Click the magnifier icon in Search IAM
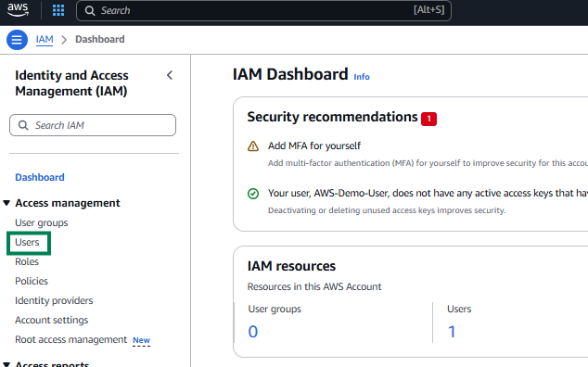588x367 pixels. pyautogui.click(x=23, y=125)
